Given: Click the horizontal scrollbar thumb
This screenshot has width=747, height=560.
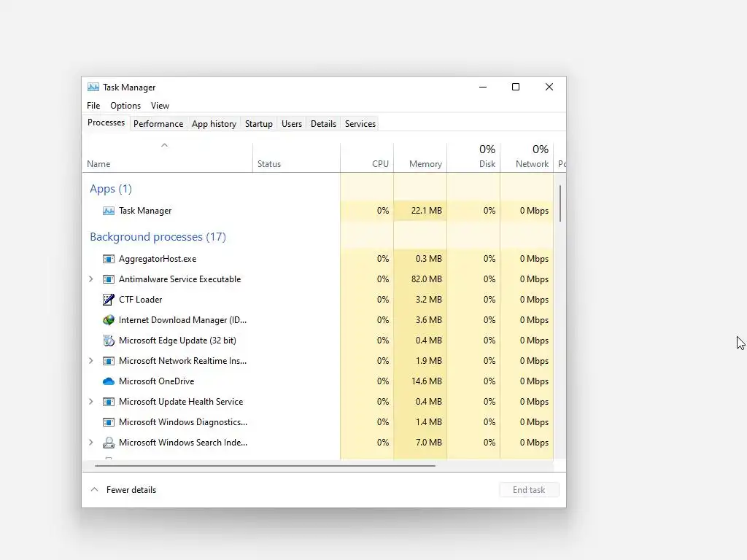Looking at the screenshot, I should 265,465.
